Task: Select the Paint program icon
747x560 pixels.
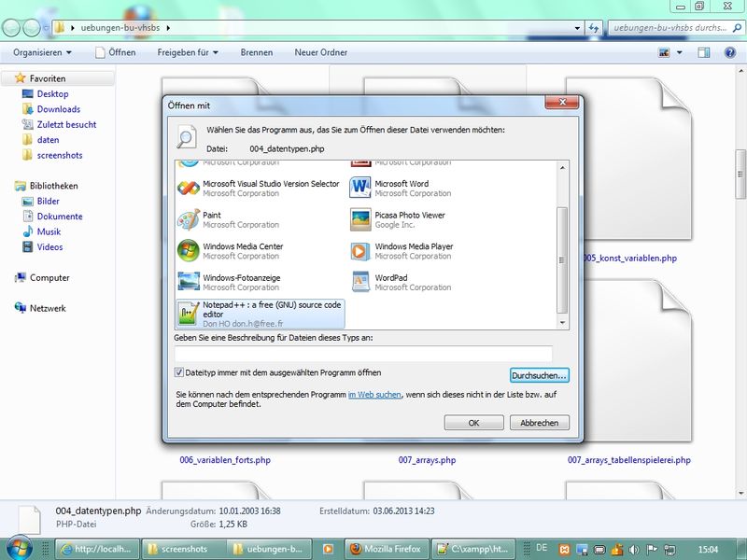Action: click(188, 220)
